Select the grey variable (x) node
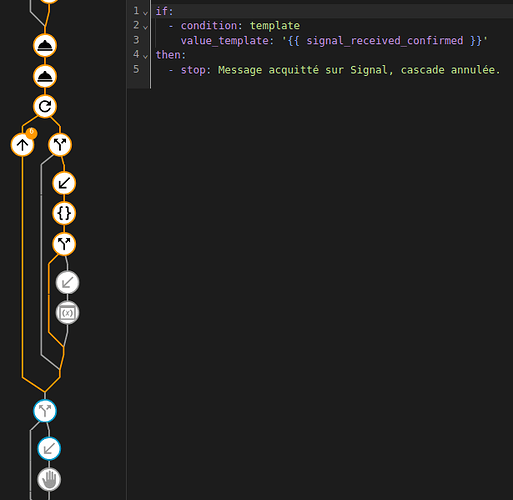This screenshot has width=513, height=500. [x=67, y=313]
